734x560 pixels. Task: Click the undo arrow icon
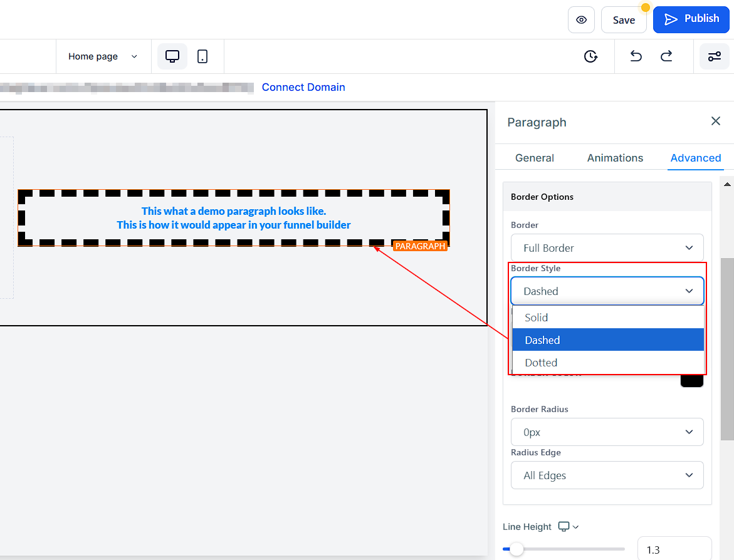point(636,56)
